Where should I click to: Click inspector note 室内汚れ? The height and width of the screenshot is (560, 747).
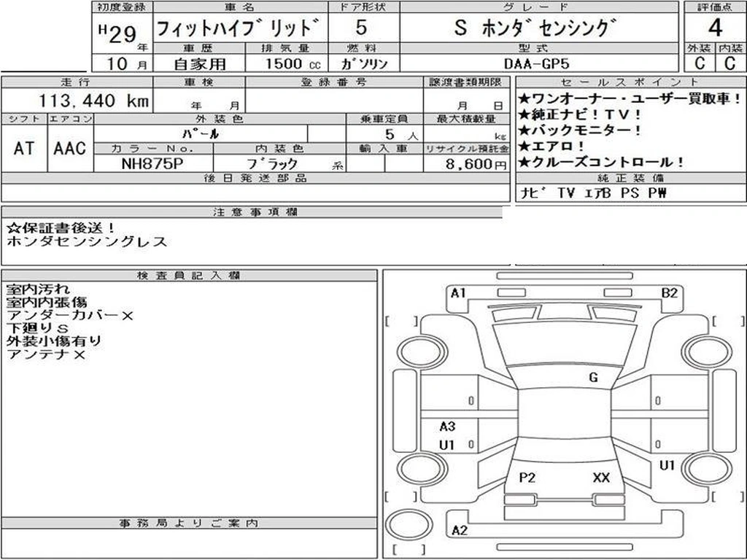tap(38, 289)
